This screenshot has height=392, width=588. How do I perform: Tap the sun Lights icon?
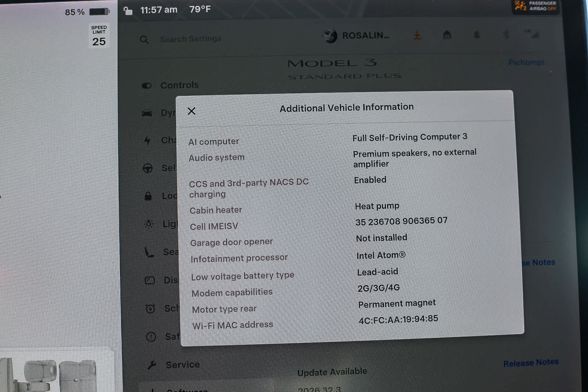[x=149, y=224]
